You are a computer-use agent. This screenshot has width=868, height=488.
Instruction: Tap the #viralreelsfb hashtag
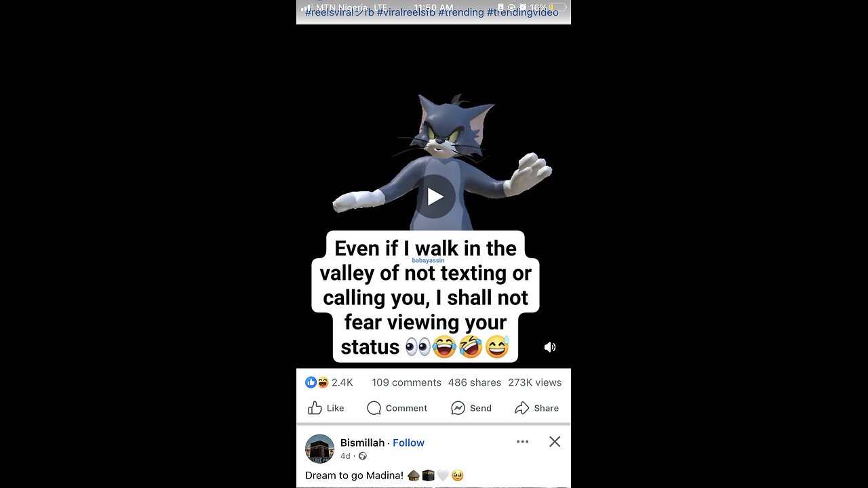point(406,12)
